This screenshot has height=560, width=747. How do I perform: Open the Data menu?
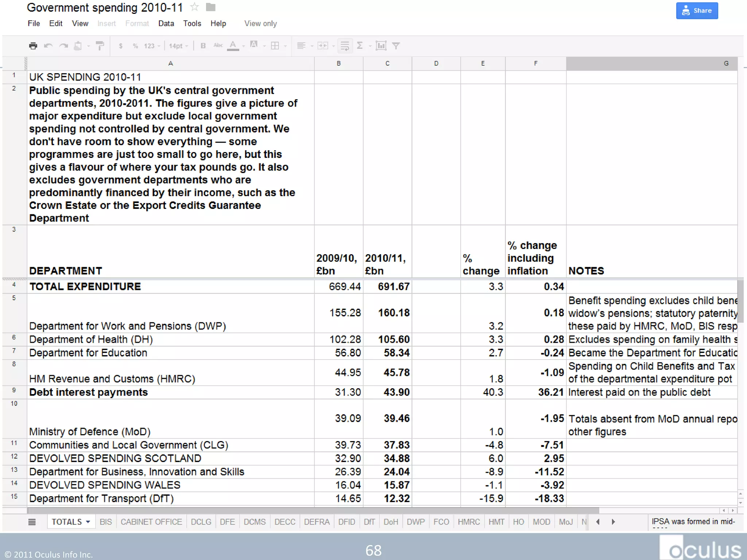166,24
